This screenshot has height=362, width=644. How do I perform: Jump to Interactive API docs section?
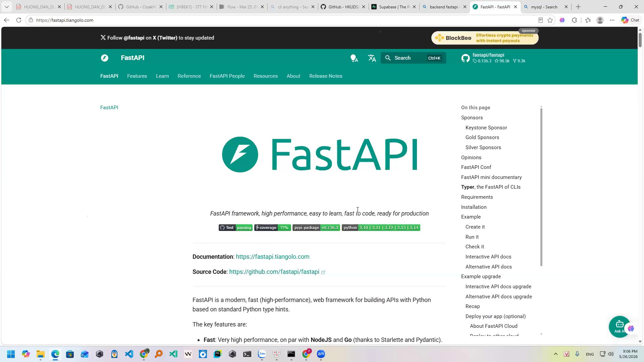488,257
